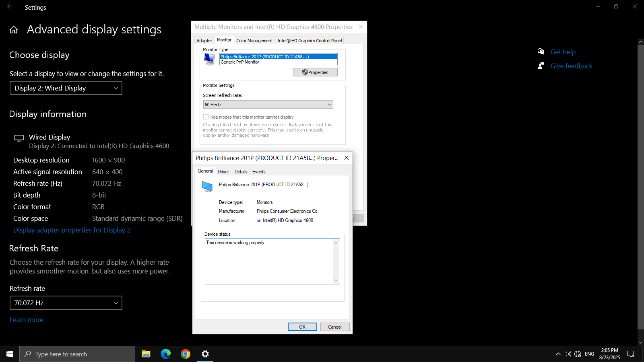Click Philips Consumer Electronics Co. manufacturer text
The height and width of the screenshot is (362, 644).
[287, 211]
